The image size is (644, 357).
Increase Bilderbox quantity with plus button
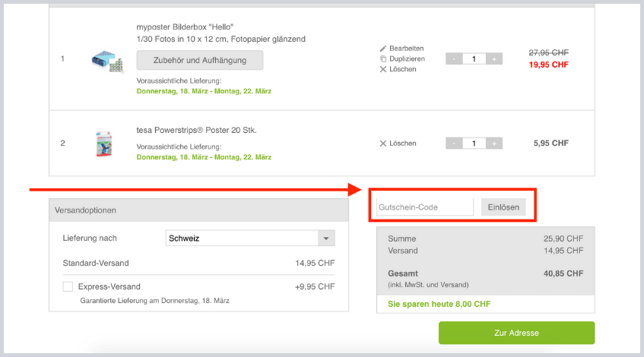[x=494, y=58]
